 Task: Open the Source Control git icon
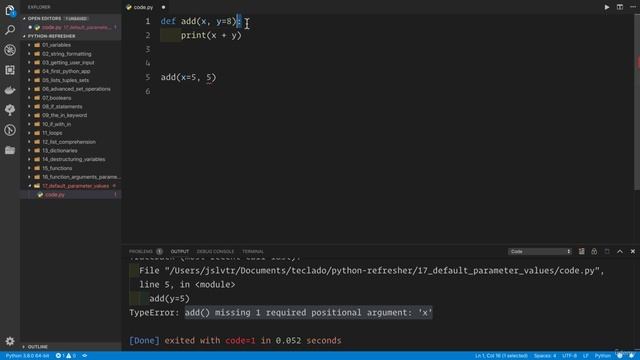[10, 130]
